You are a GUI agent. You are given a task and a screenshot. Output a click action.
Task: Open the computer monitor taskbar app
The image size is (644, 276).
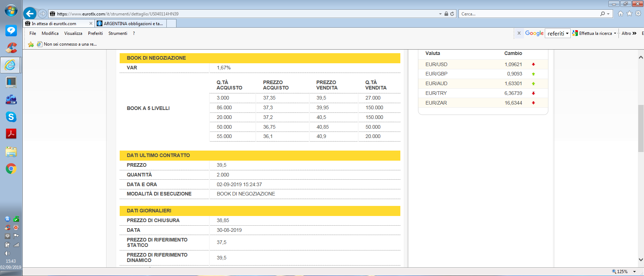point(11,82)
